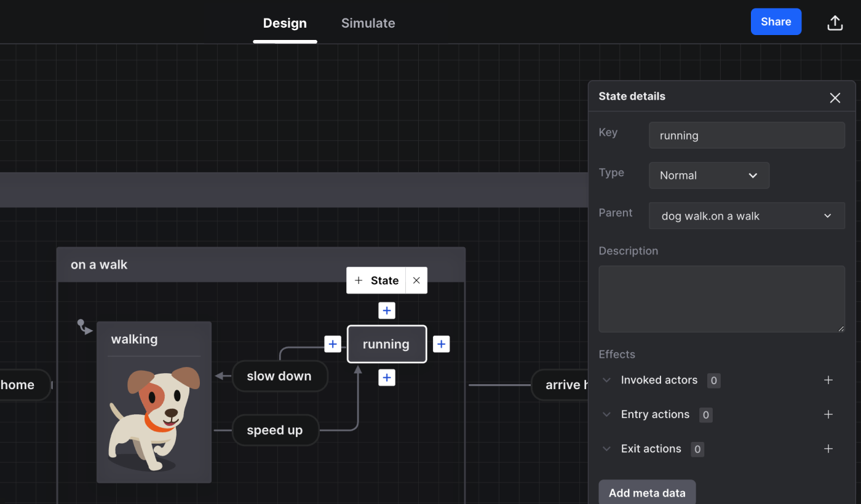Add a new State from toolbar
The image size is (861, 504).
(376, 280)
